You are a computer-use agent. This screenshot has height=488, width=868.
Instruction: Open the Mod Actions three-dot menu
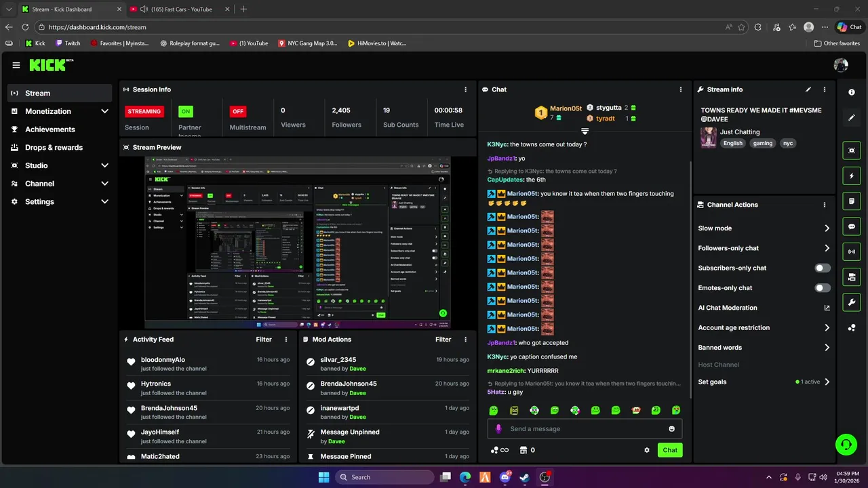[x=465, y=340]
